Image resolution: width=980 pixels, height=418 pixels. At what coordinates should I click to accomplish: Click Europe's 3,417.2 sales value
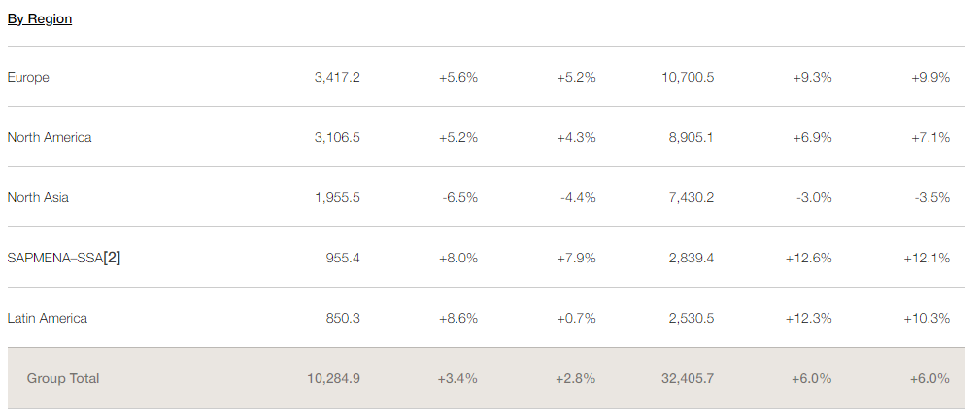(x=337, y=77)
